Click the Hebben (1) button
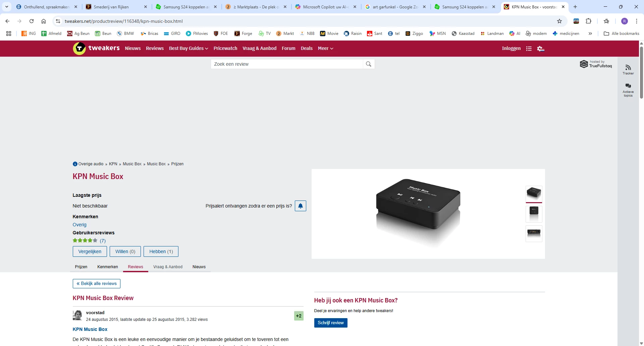 coord(161,251)
